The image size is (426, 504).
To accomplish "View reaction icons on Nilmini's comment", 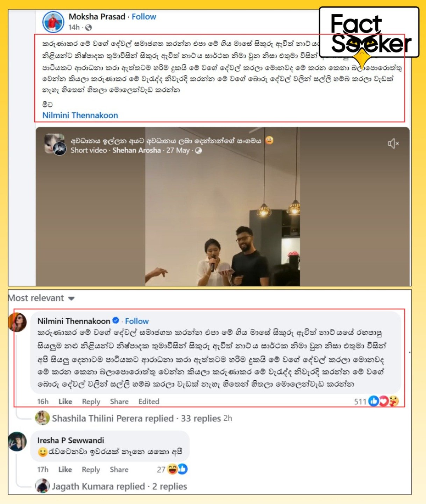I will [x=383, y=401].
